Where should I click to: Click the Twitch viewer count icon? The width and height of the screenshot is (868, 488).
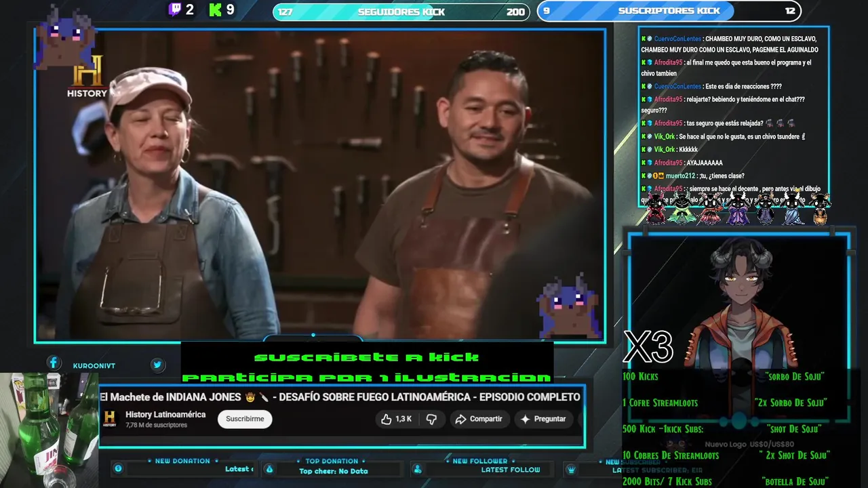click(175, 9)
